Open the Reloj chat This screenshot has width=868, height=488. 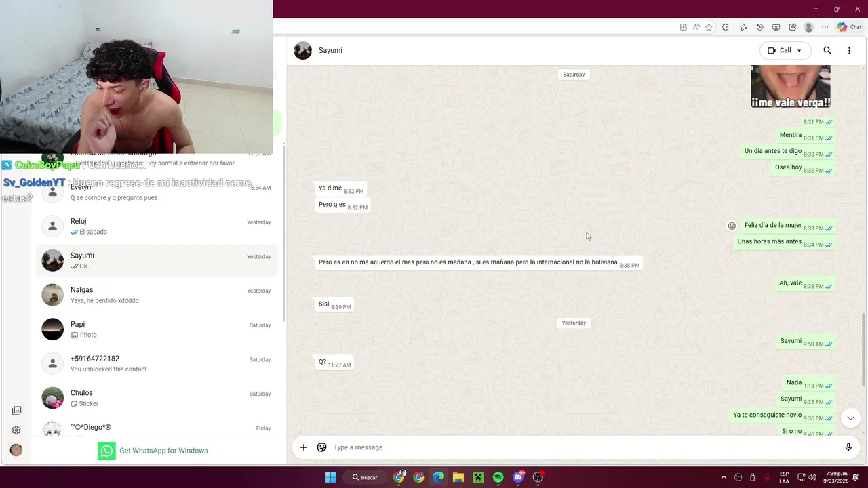157,226
